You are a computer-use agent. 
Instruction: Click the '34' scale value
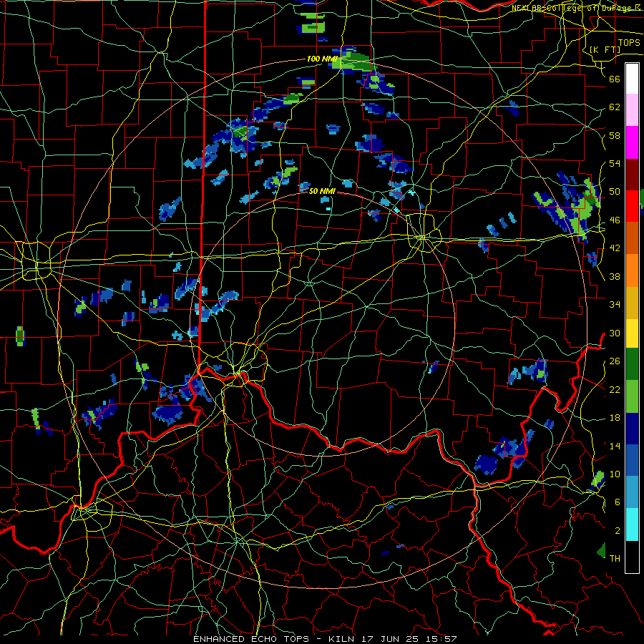click(615, 305)
